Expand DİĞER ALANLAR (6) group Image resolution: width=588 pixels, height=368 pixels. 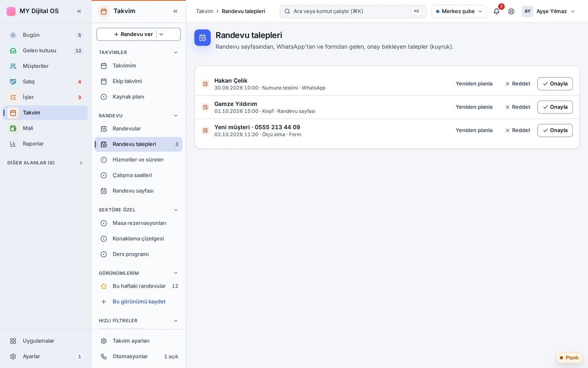45,163
